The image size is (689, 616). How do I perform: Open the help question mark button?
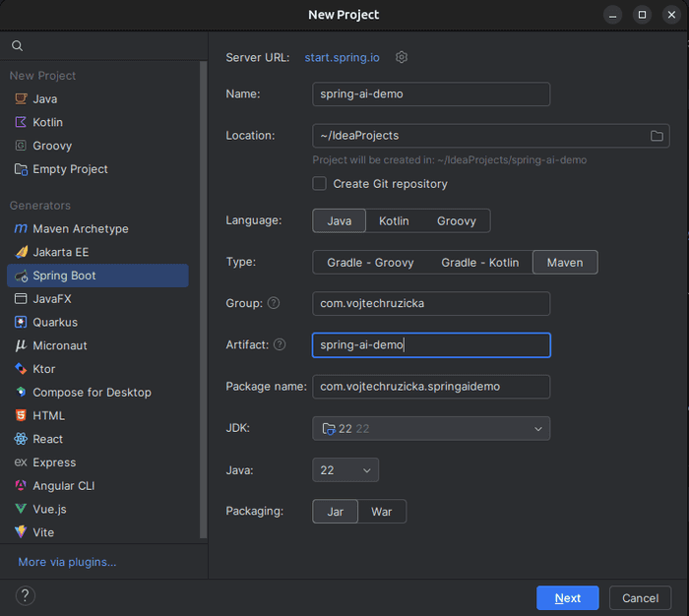tap(26, 595)
